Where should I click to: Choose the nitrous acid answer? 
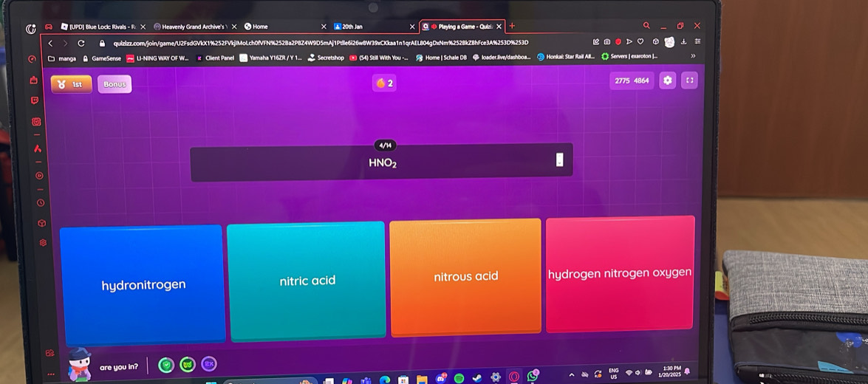tap(465, 277)
